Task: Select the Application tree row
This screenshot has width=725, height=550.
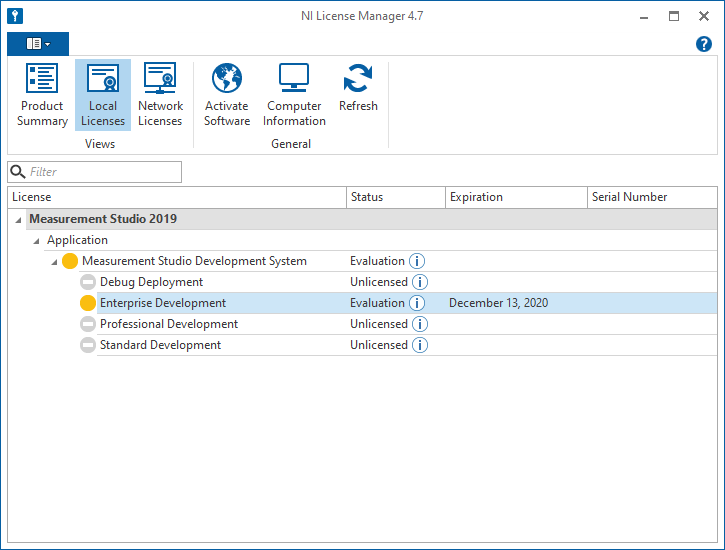Action: (381, 240)
